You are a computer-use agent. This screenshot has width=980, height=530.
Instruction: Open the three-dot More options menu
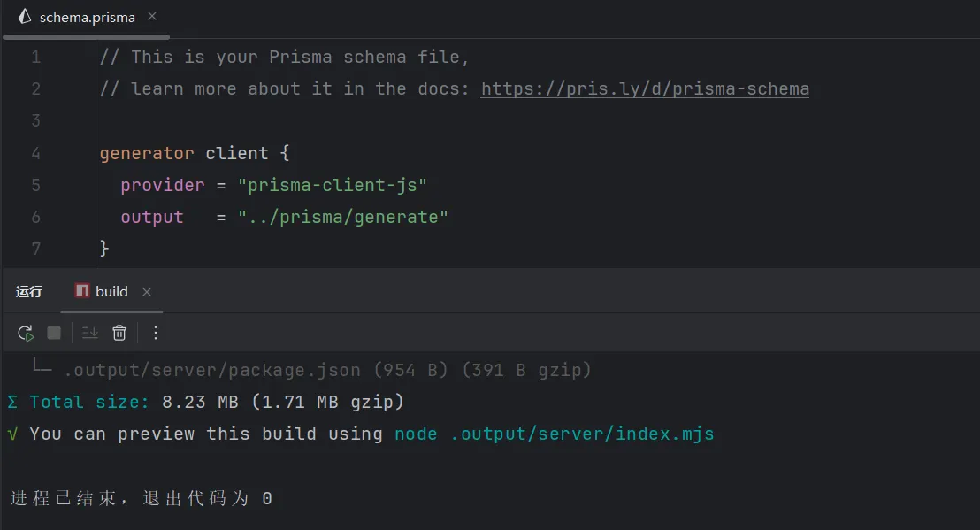tap(156, 333)
